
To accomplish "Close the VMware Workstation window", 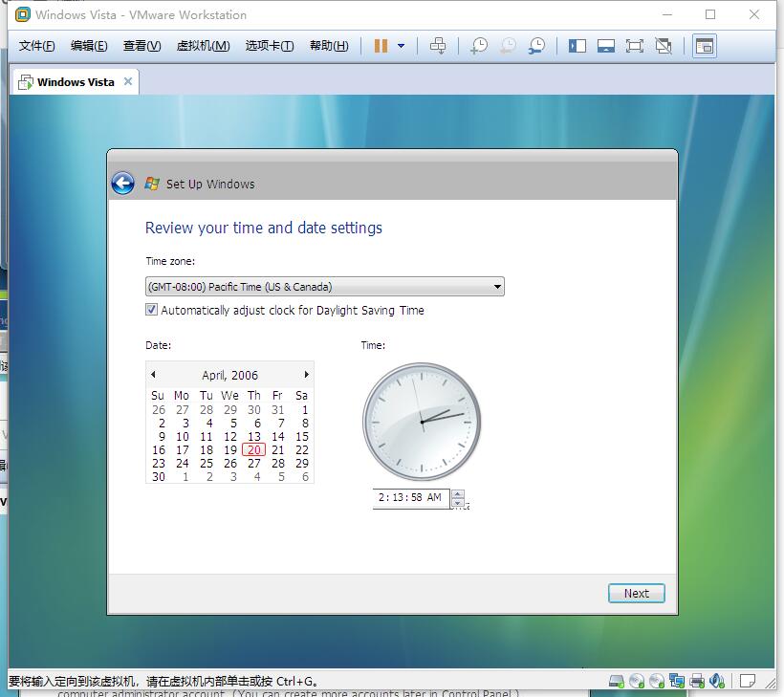I will point(754,15).
